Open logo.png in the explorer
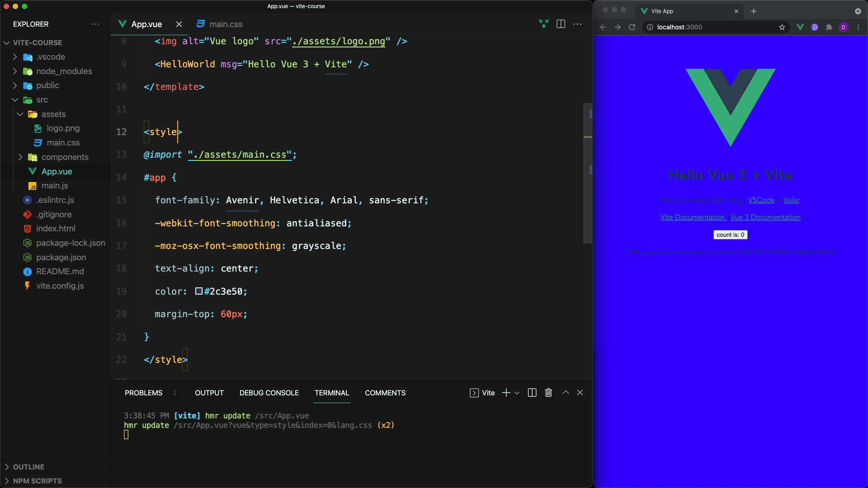This screenshot has width=868, height=488. (63, 128)
